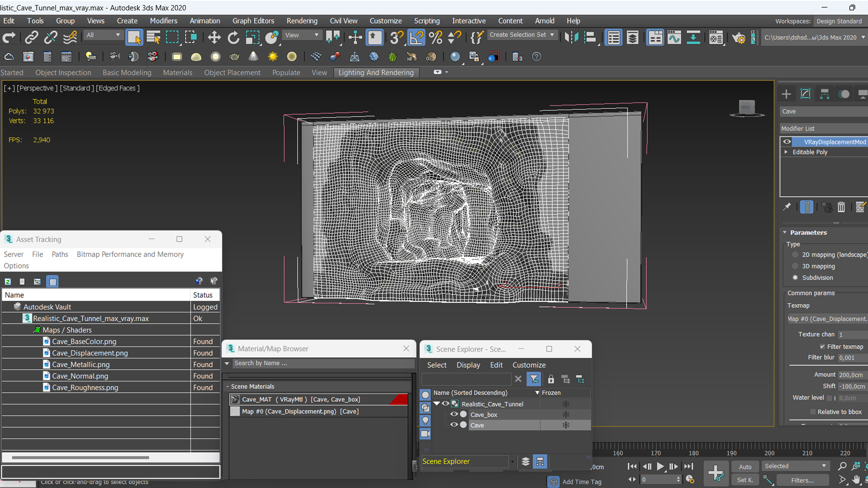Open the Rendering menu
Viewport: 868px width, 488px height.
coord(302,21)
